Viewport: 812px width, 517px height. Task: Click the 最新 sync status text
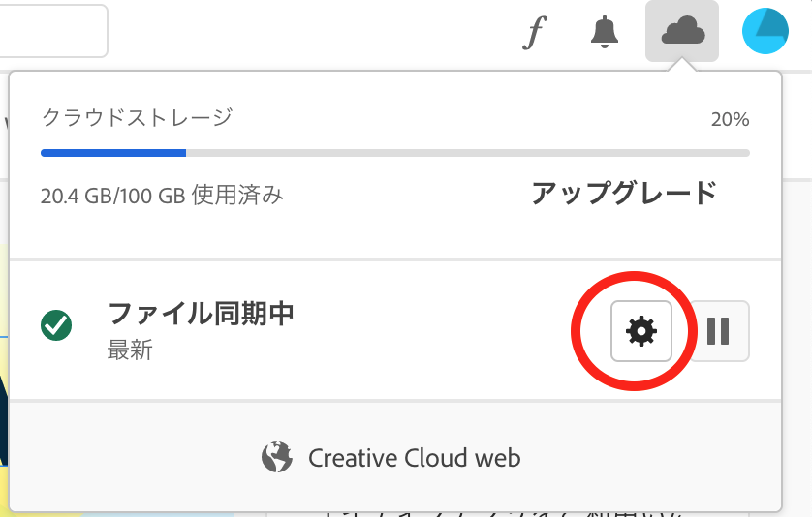(x=130, y=350)
